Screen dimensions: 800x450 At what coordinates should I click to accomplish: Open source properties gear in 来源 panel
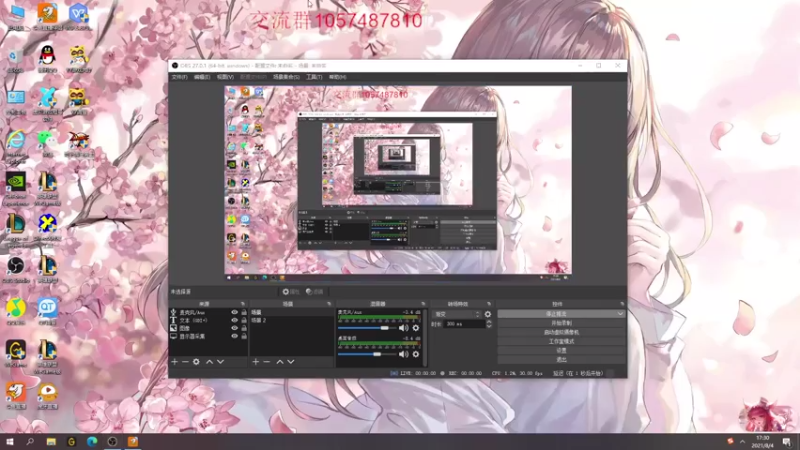pyautogui.click(x=196, y=362)
